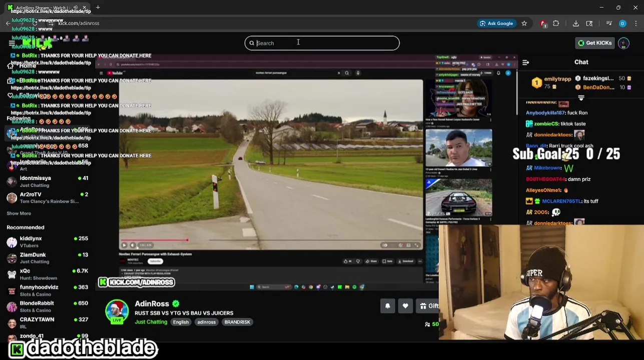The height and width of the screenshot is (360, 644).
Task: Open idontmissya channel in sidebar
Action: click(48, 181)
